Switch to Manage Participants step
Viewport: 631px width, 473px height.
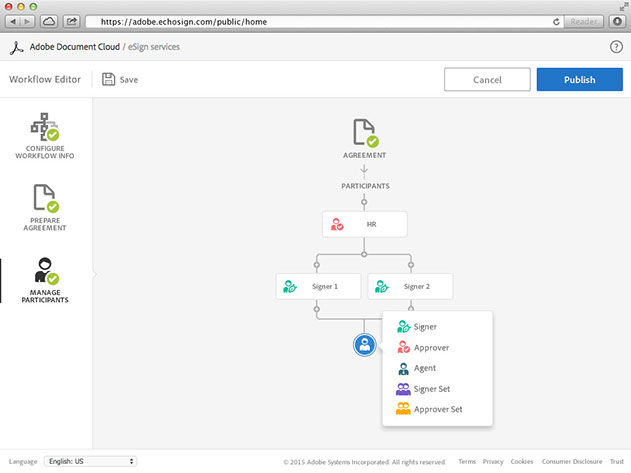click(x=45, y=280)
